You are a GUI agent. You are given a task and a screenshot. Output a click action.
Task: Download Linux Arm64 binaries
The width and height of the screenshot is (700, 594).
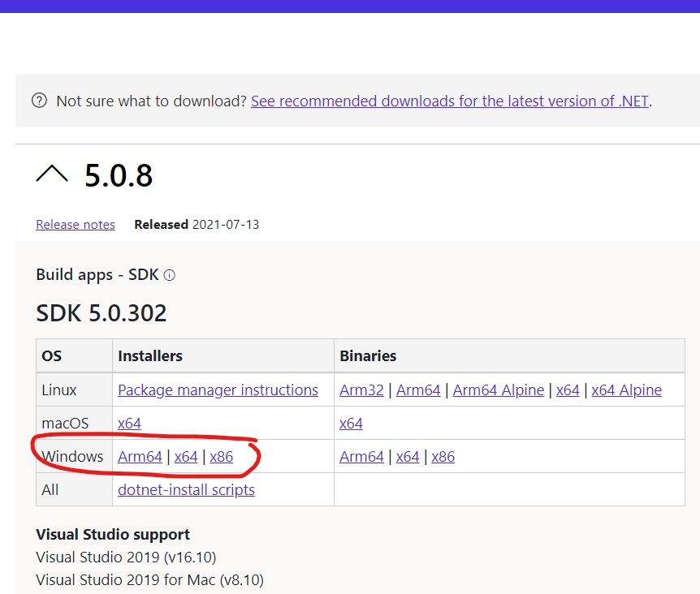click(x=418, y=390)
